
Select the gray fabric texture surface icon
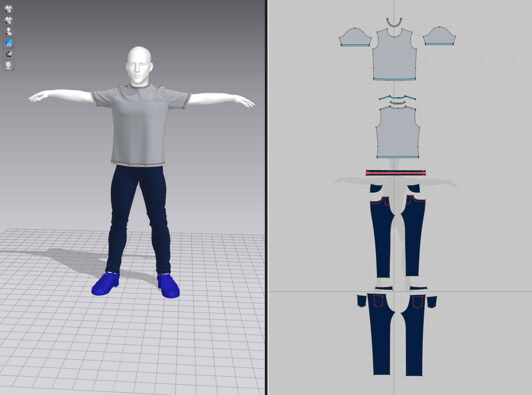pos(9,54)
